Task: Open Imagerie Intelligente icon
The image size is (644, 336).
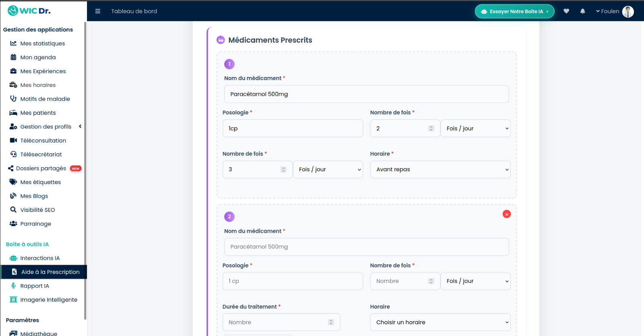Action: click(13, 300)
